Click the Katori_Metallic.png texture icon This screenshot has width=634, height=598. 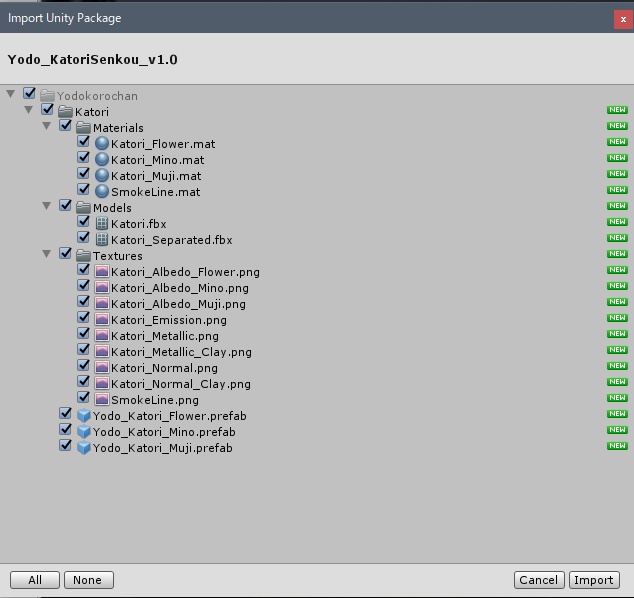coord(102,336)
